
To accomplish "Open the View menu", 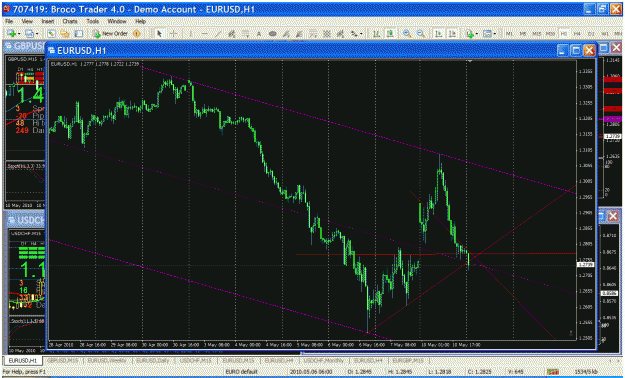I will [27, 21].
